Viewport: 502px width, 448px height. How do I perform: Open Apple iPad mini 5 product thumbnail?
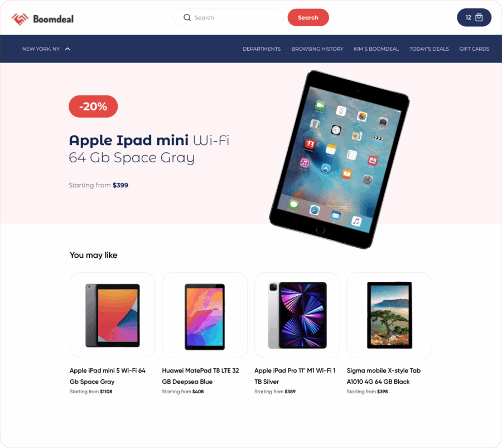[x=112, y=315]
